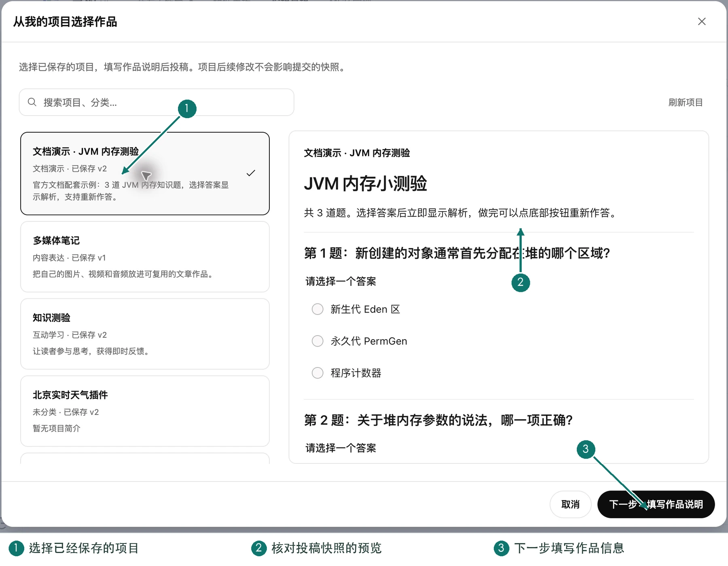Image resolution: width=728 pixels, height=566 pixels.
Task: Click the dialog title 从我的项目选择作品
Action: coord(65,21)
